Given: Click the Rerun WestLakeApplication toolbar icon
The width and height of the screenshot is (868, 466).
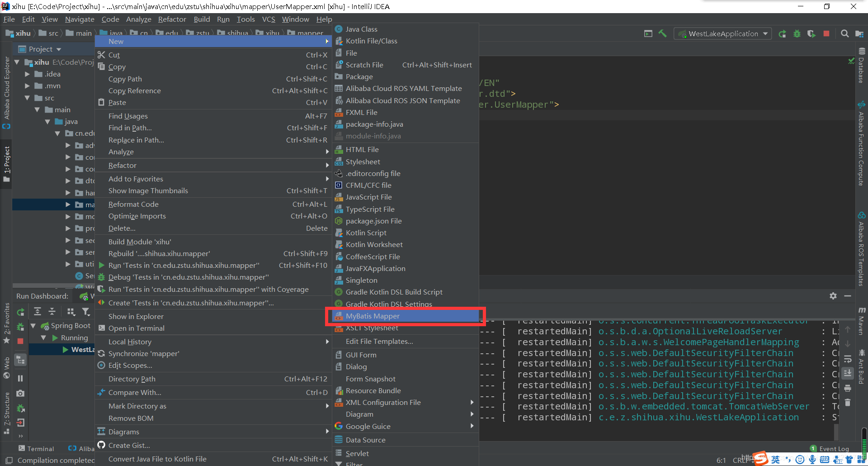Looking at the screenshot, I should point(782,34).
